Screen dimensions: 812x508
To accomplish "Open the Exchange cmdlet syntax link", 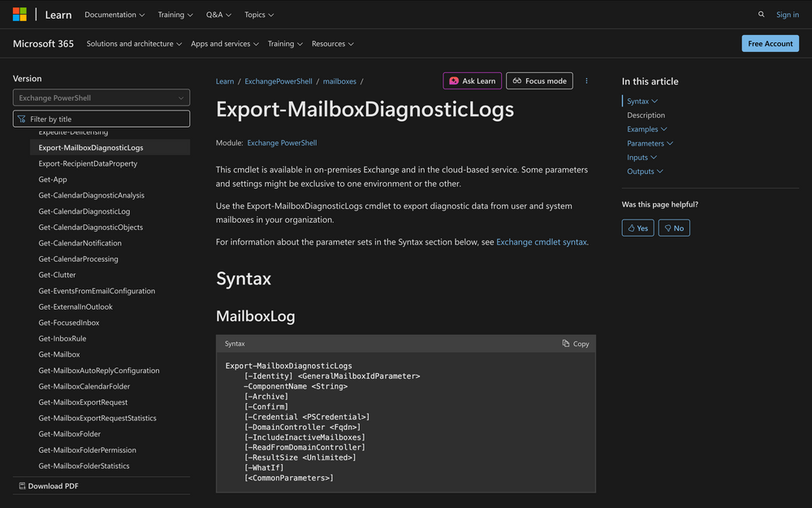I will 542,241.
